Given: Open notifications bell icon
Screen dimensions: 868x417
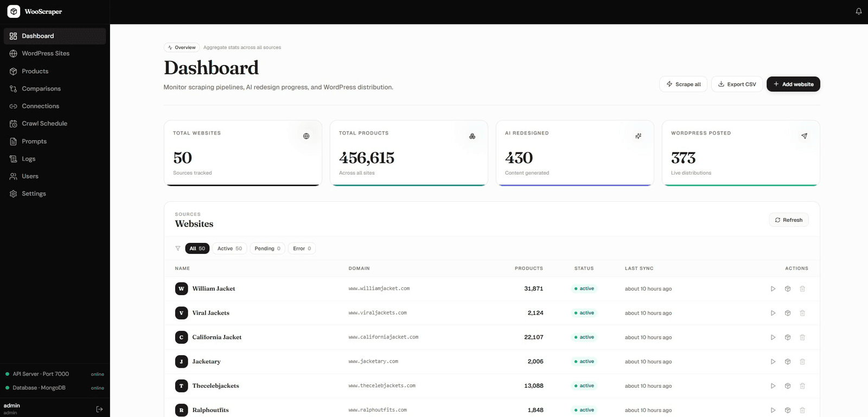Looking at the screenshot, I should pyautogui.click(x=859, y=11).
